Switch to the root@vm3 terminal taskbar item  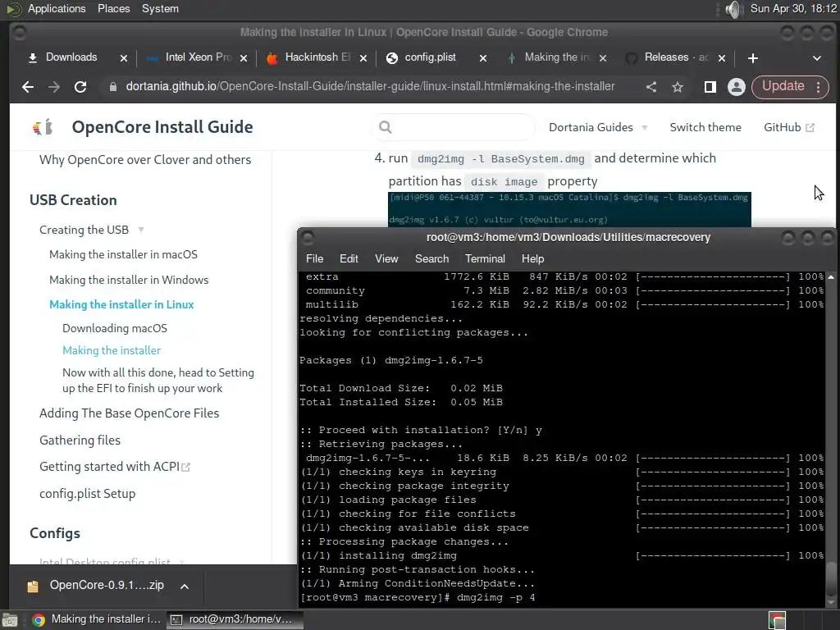[235, 619]
